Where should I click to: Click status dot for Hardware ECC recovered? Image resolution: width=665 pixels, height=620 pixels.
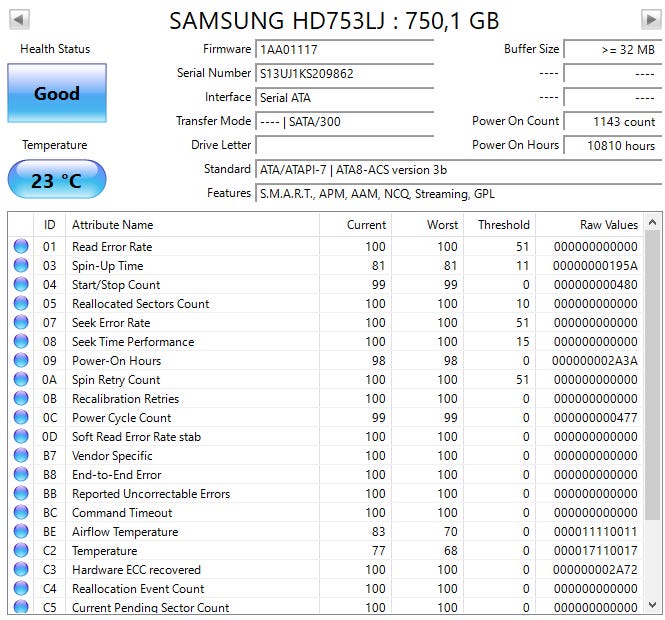coord(21,569)
